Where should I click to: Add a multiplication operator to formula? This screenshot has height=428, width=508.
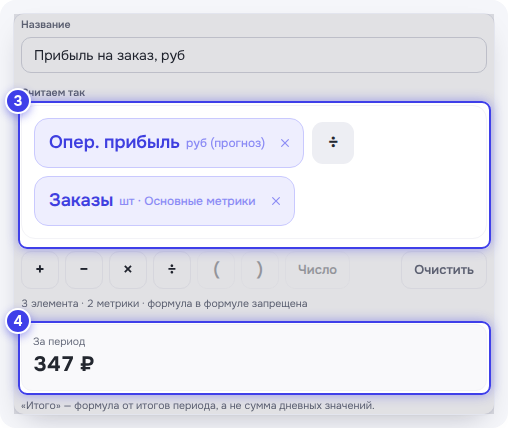coord(128,269)
